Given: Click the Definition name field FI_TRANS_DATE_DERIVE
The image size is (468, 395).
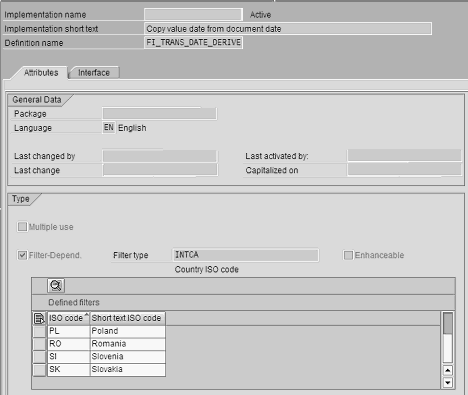Looking at the screenshot, I should click(x=193, y=43).
